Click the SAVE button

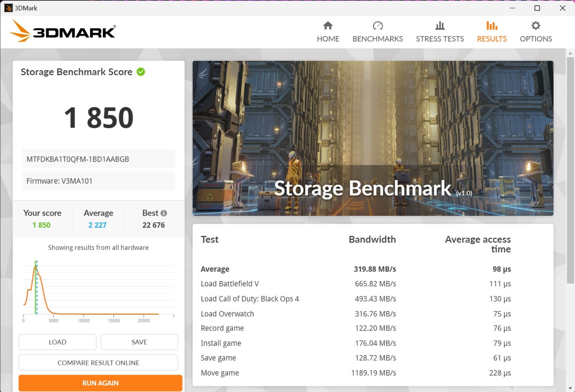[x=139, y=342]
